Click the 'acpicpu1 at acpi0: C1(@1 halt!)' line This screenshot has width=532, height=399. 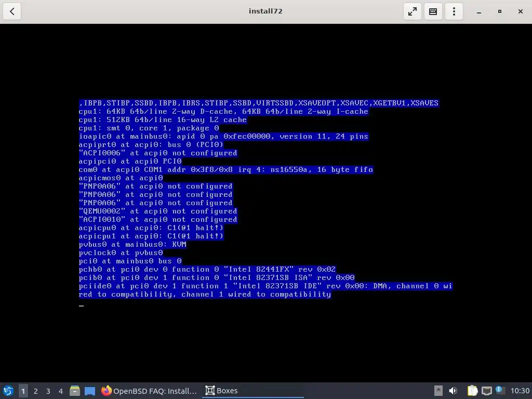151,236
